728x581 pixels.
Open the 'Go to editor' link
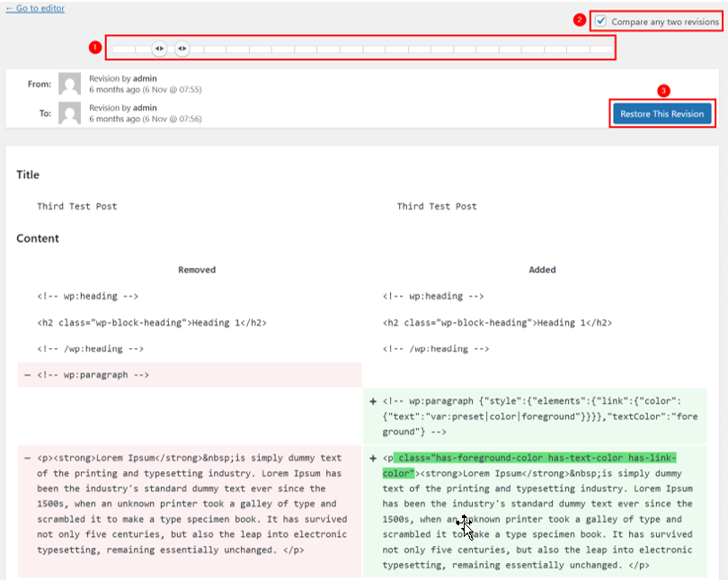click(34, 8)
